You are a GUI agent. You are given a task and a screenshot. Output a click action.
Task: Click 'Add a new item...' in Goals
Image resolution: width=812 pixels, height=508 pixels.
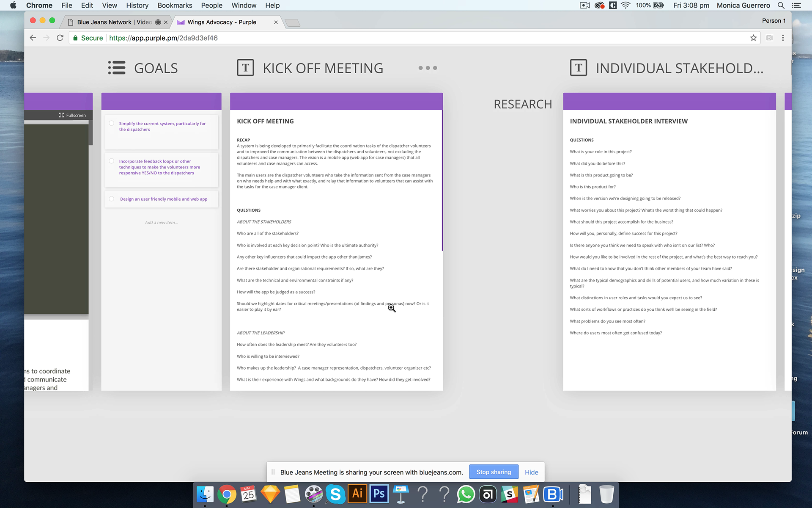click(x=162, y=222)
